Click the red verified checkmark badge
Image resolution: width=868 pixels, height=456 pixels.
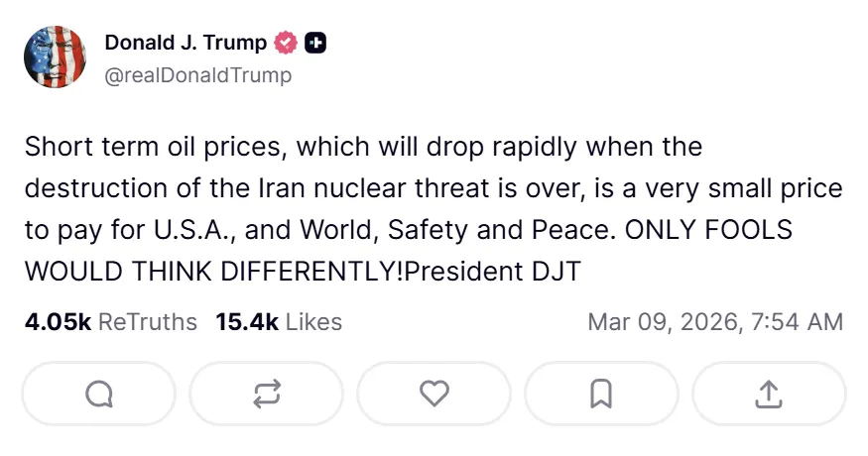[x=287, y=43]
